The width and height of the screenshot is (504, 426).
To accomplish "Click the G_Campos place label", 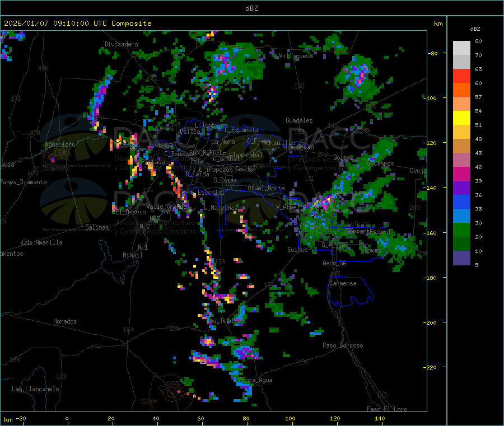I will click(x=381, y=163).
